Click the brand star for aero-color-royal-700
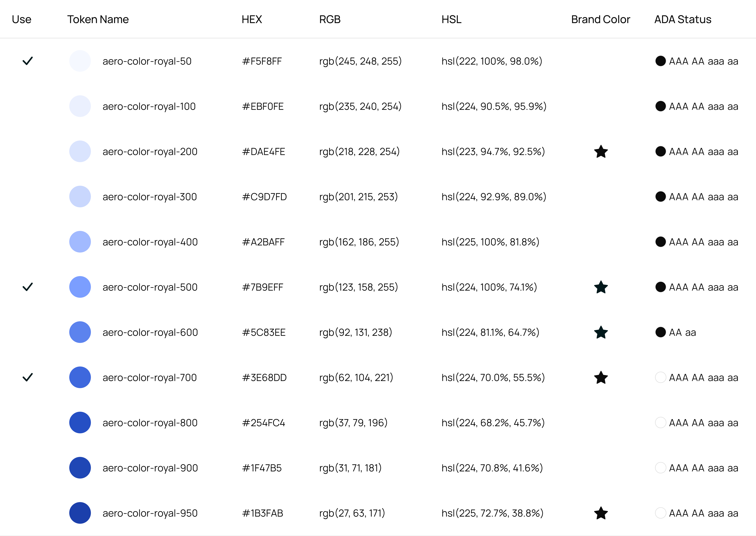 pos(601,378)
